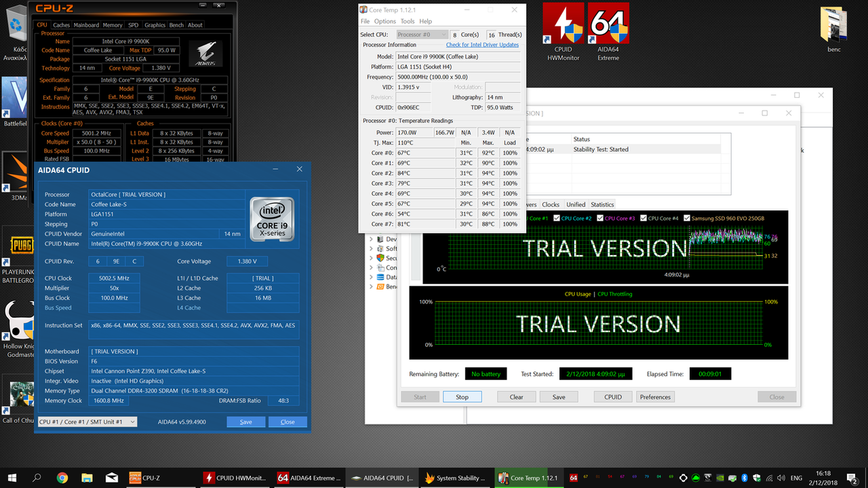This screenshot has width=868, height=488.
Task: Open Core Temp Options menu
Action: click(385, 21)
